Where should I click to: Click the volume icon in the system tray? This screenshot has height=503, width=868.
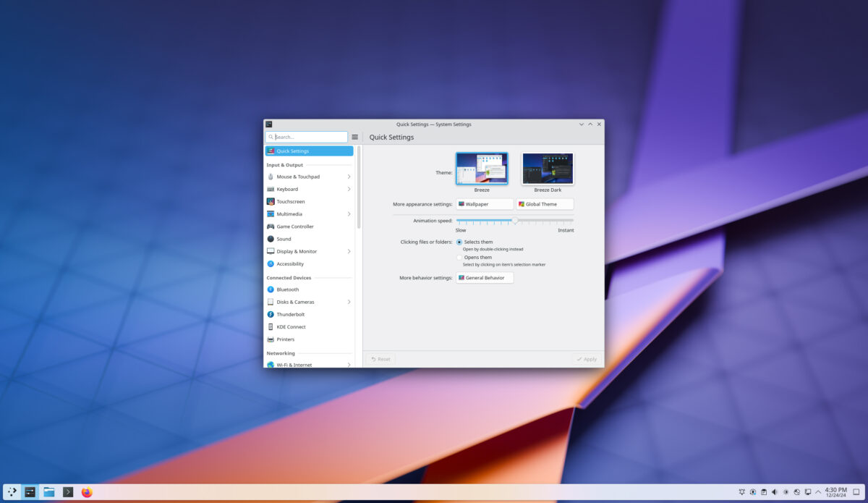(775, 491)
